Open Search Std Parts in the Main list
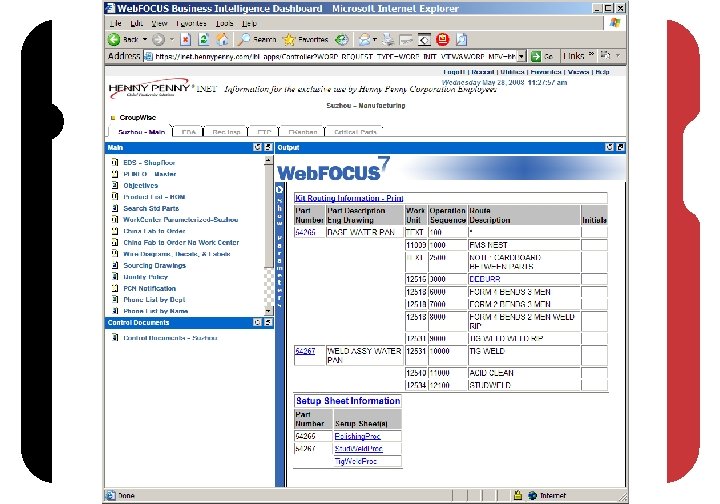 pyautogui.click(x=151, y=208)
